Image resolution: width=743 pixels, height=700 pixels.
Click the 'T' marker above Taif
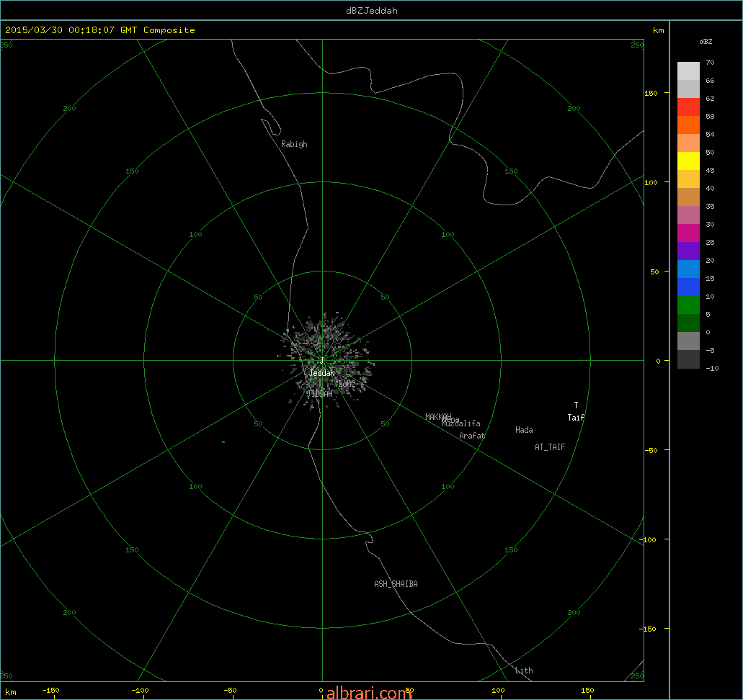(x=577, y=405)
